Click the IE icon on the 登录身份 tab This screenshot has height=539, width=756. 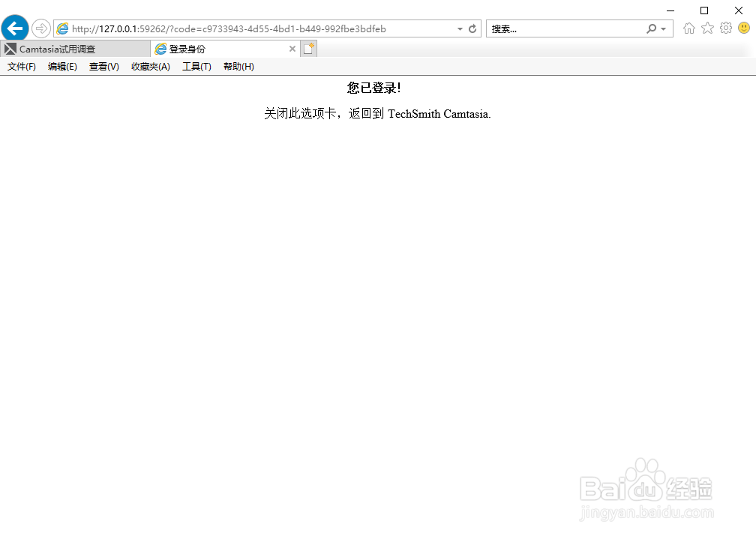pyautogui.click(x=160, y=49)
